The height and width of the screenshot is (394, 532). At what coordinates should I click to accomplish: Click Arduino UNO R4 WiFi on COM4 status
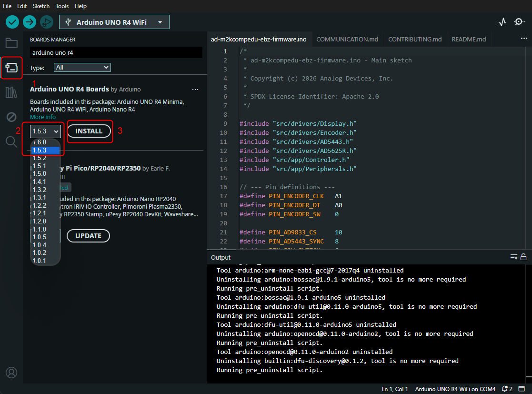click(x=455, y=389)
